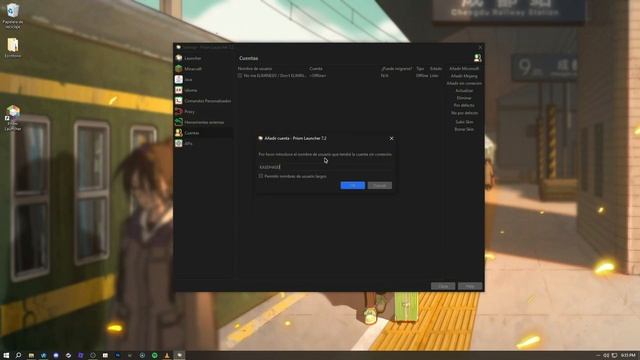Screen dimensions: 640x360
Task: Click the username input field in dialog
Action: coord(325,167)
